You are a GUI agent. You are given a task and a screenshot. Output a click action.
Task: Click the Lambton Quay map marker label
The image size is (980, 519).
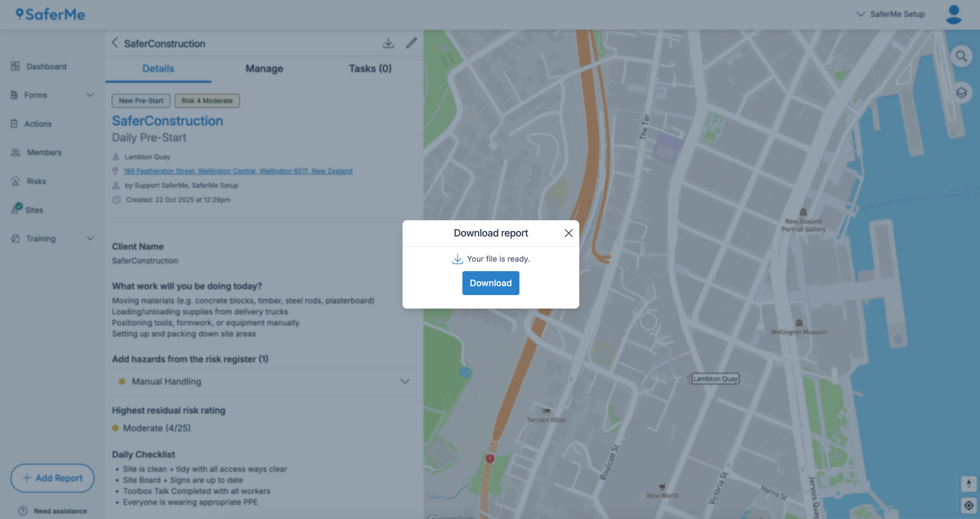click(715, 379)
